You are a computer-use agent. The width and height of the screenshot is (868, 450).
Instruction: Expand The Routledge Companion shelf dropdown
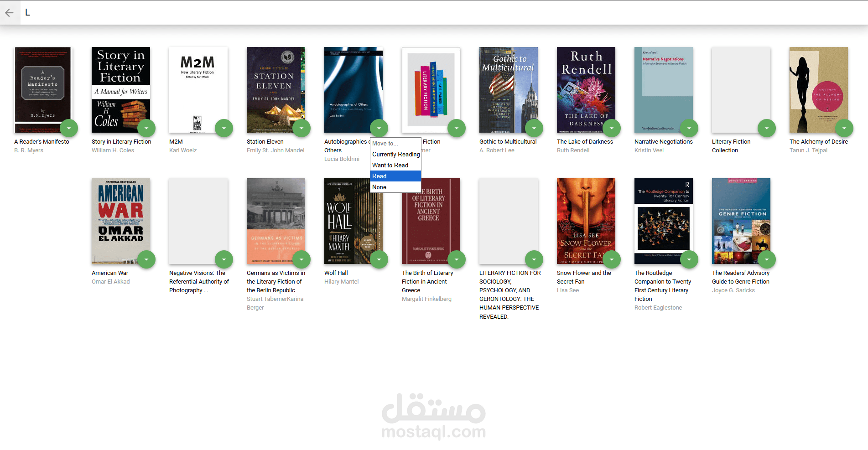click(689, 259)
